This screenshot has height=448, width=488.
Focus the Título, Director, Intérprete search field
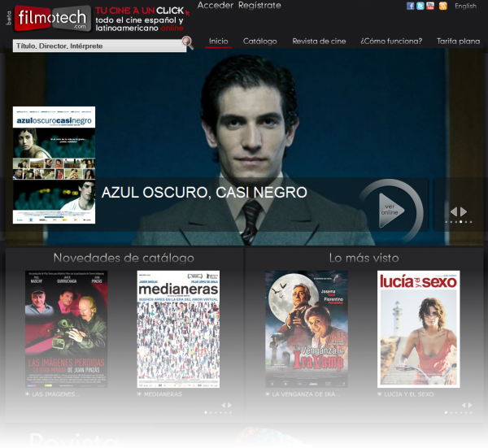[94, 46]
